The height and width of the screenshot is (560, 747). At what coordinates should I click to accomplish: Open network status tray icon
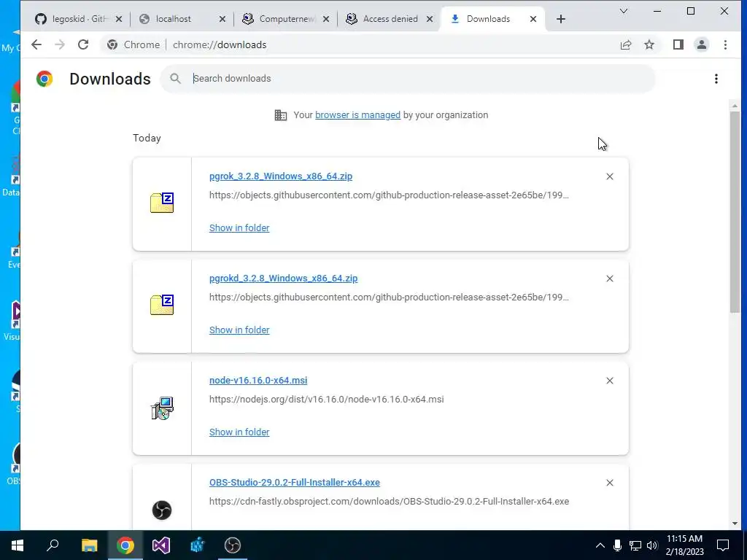tap(635, 545)
